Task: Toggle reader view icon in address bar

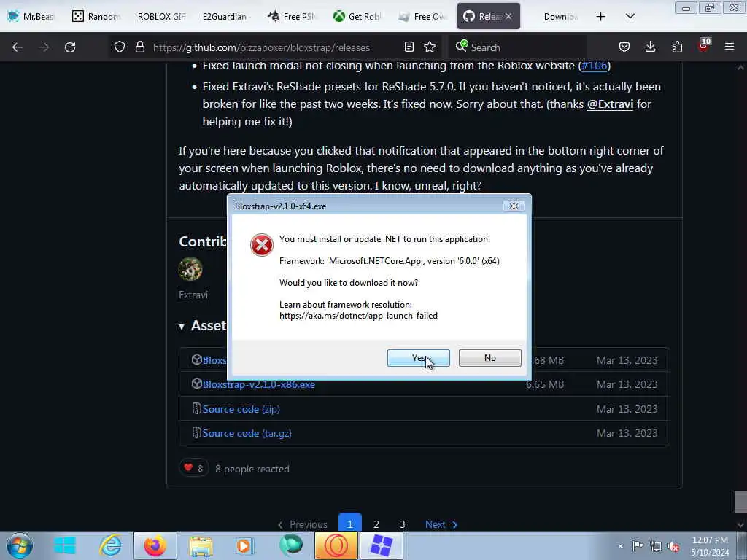Action: pyautogui.click(x=409, y=47)
